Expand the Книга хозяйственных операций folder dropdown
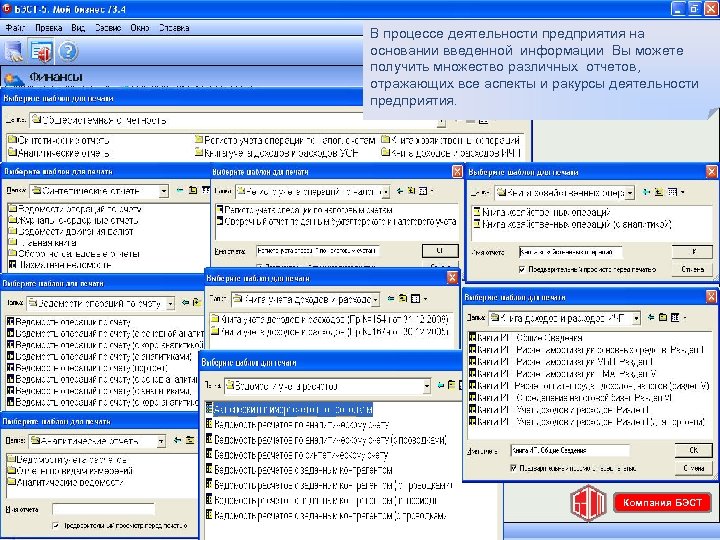720x540 pixels. click(630, 193)
